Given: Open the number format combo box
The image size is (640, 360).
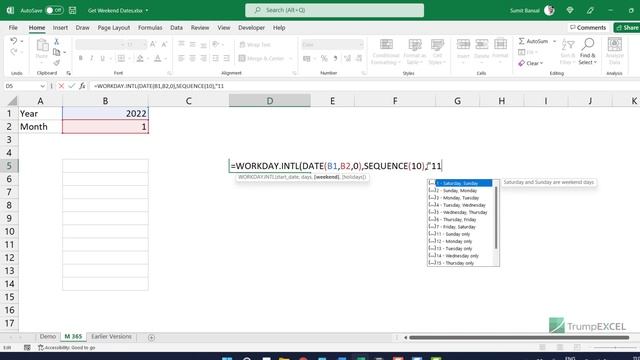Looking at the screenshot, I should coord(332,44).
